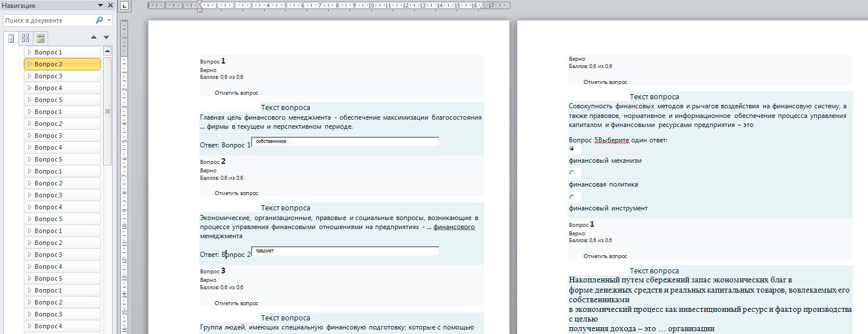This screenshot has height=334, width=868.
Task: Click the line 'получения дохода – это … организации'
Action: [x=641, y=329]
